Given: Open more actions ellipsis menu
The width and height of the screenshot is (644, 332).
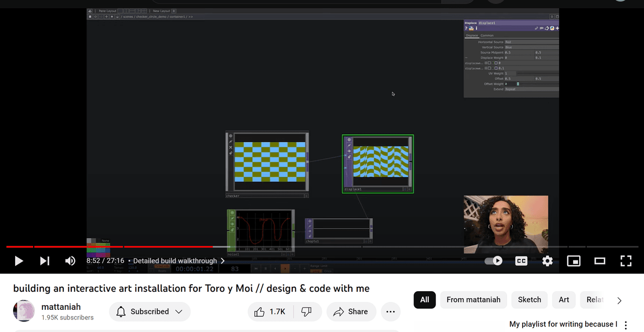Looking at the screenshot, I should coord(390,312).
